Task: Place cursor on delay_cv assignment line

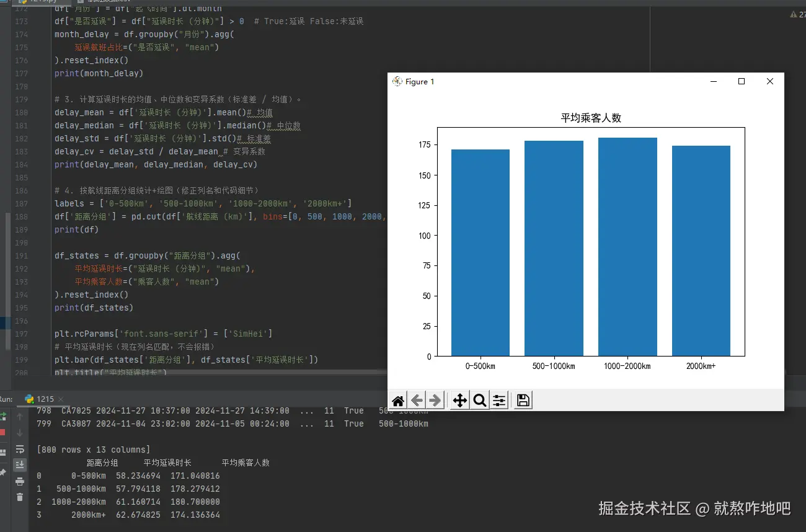Action: click(160, 151)
